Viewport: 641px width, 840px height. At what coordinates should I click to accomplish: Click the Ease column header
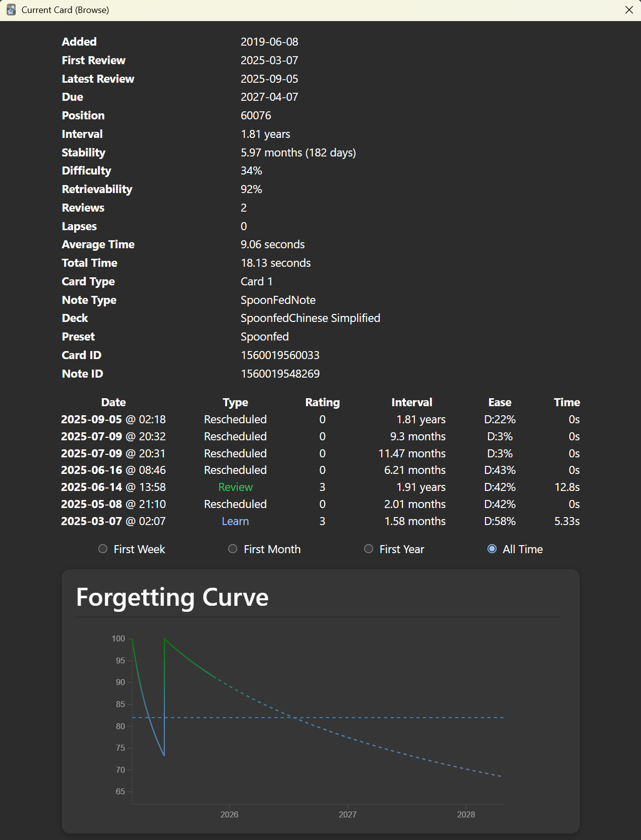tap(500, 402)
